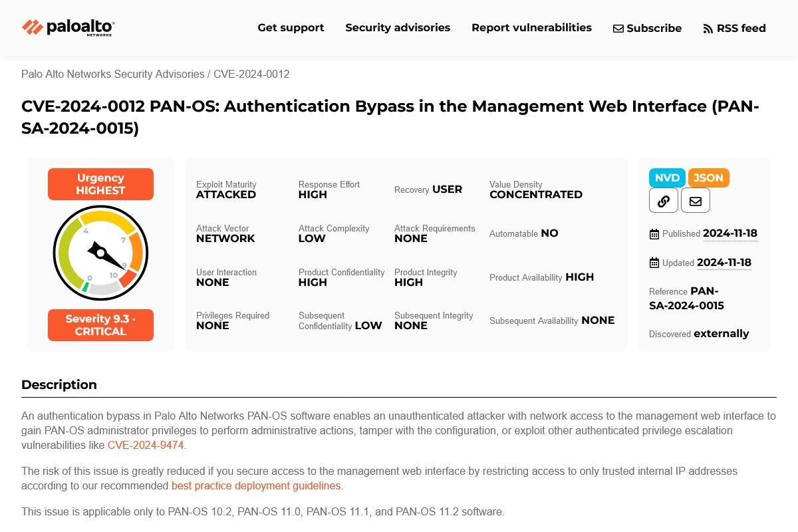798x532 pixels.
Task: Click User Interaction NONE value
Action: point(213,283)
